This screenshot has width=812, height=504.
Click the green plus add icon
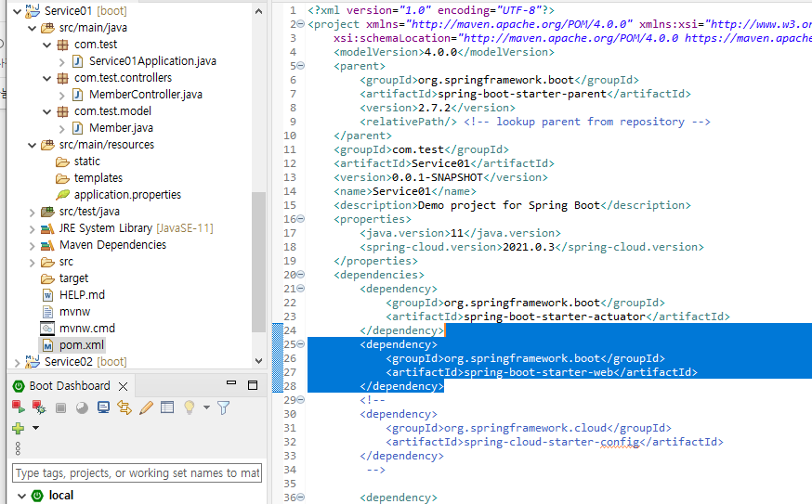[x=19, y=428]
